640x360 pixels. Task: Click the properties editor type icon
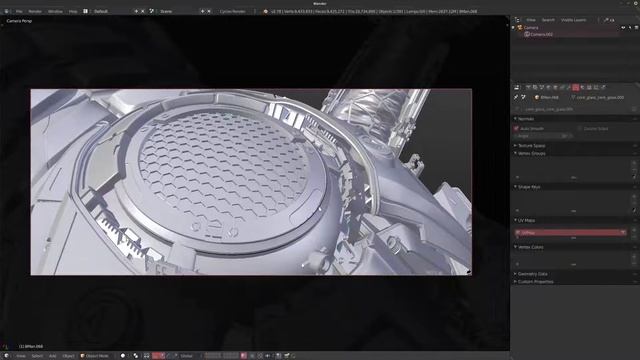[x=517, y=87]
